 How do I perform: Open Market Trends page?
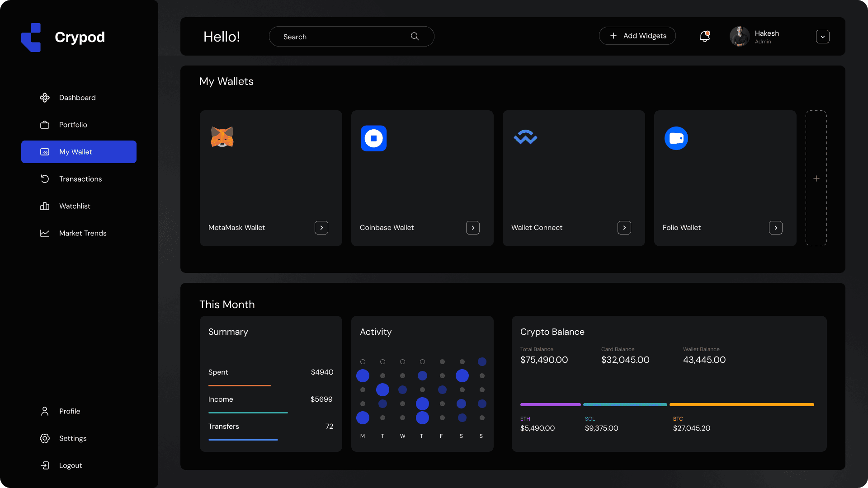coord(82,233)
